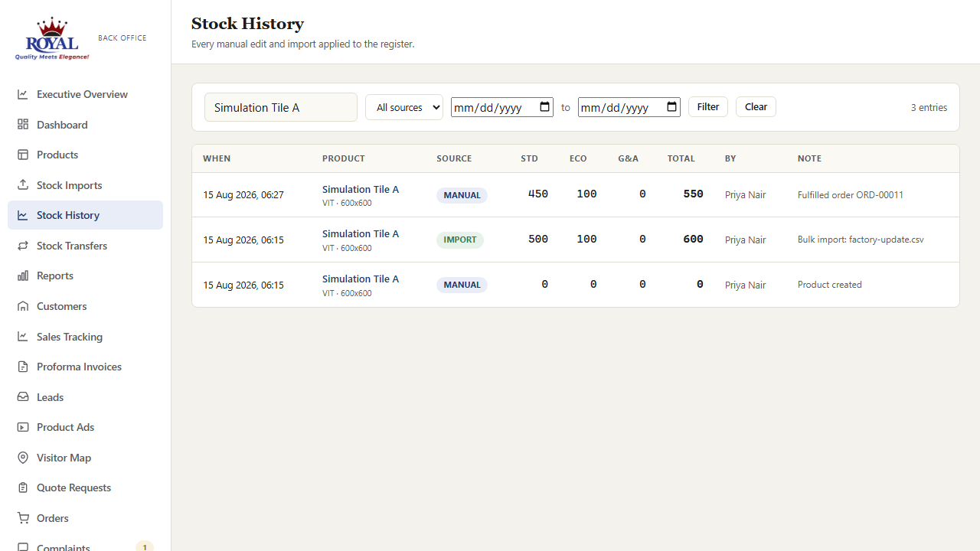Click note 'Bulk import: factory-update.csv'
This screenshot has width=980, height=551.
coord(861,240)
